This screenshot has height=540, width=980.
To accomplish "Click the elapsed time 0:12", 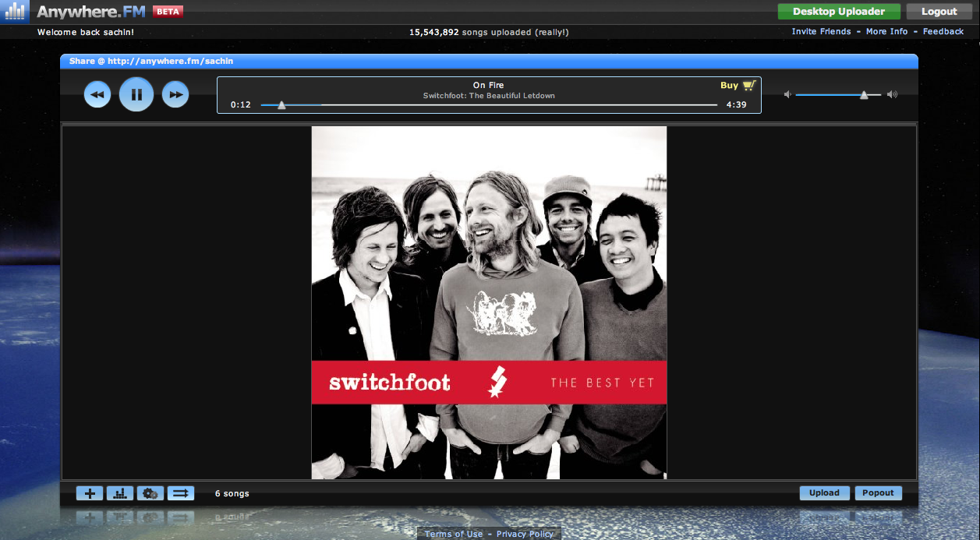I will click(240, 104).
